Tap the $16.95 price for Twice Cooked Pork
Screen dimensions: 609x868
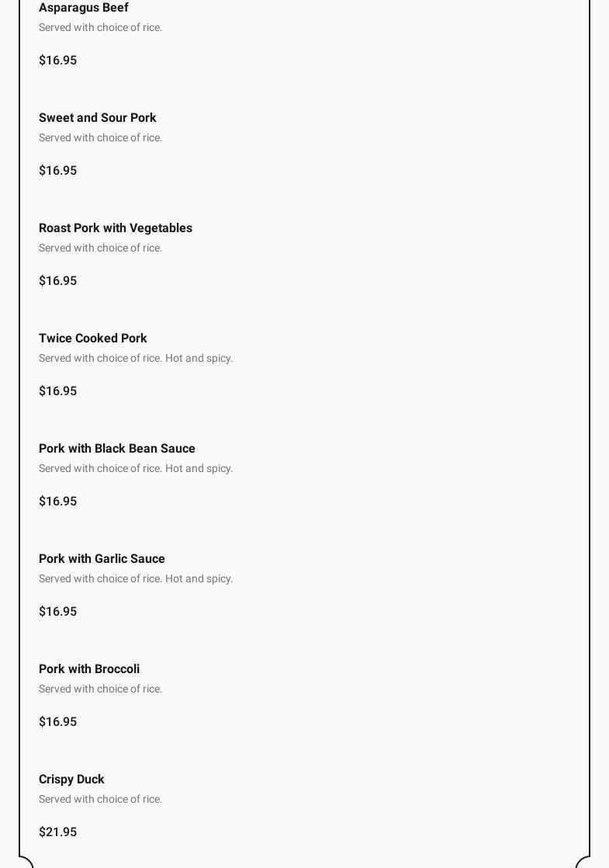58,391
